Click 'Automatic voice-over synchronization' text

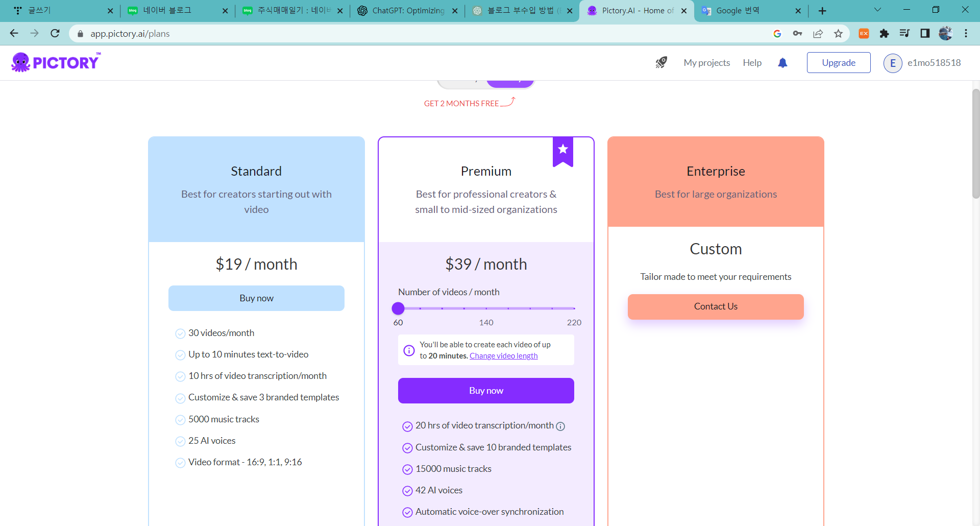point(489,512)
